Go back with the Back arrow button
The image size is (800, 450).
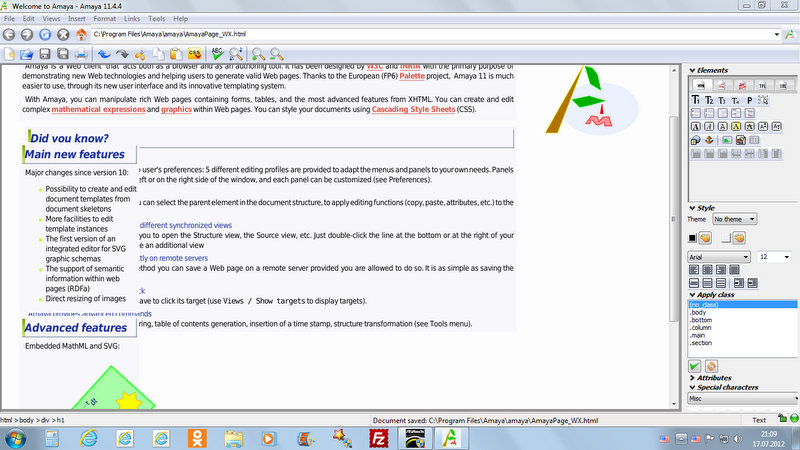click(9, 34)
